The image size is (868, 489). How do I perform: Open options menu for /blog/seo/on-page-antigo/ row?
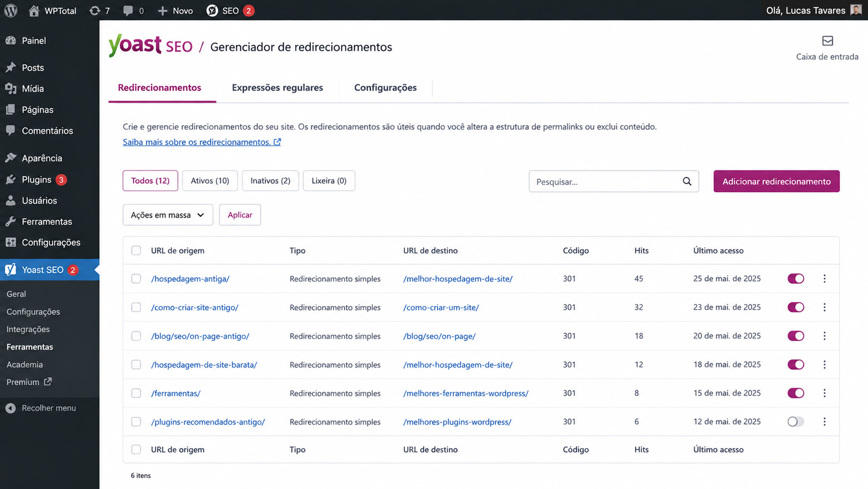click(824, 336)
